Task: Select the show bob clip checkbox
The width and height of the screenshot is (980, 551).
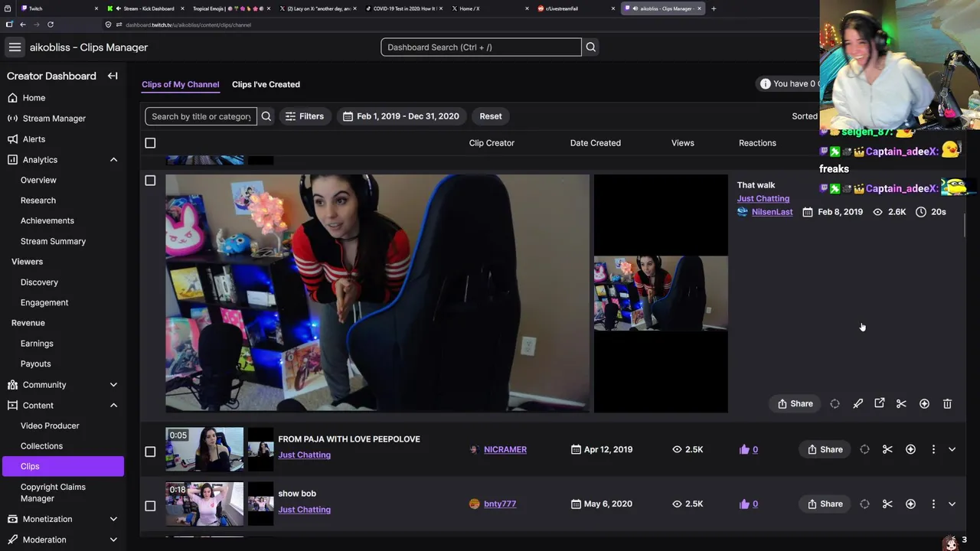Action: click(x=150, y=506)
